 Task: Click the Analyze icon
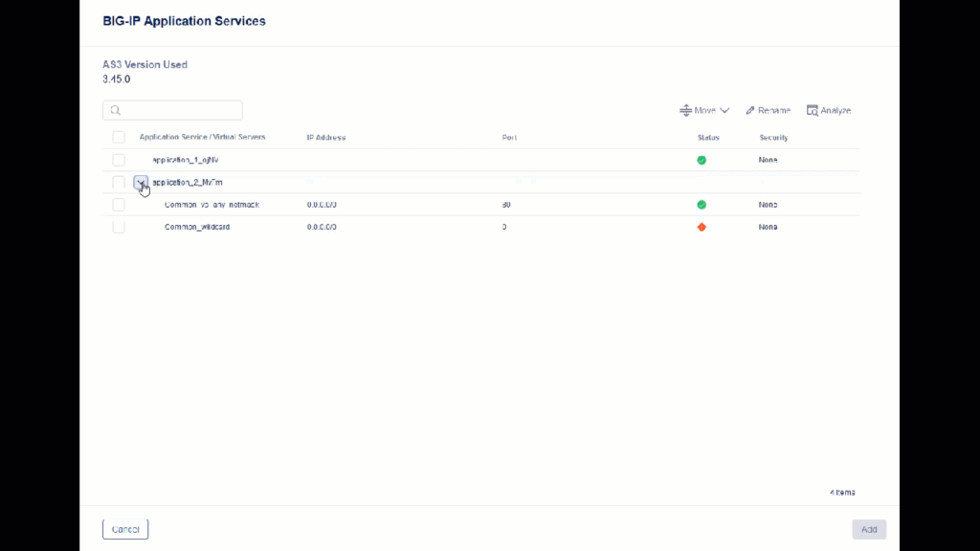pyautogui.click(x=812, y=111)
